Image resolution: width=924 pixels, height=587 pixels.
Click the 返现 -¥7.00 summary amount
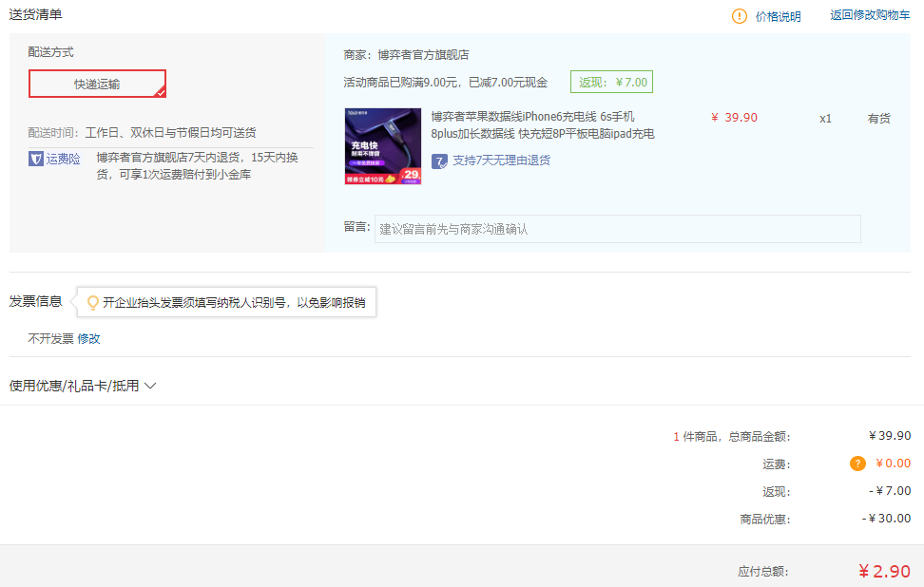point(890,491)
